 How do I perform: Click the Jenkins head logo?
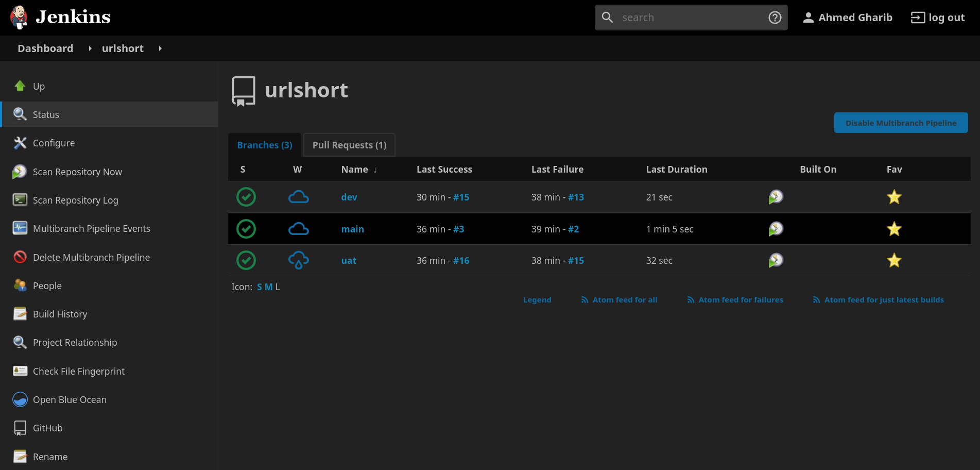pos(19,17)
